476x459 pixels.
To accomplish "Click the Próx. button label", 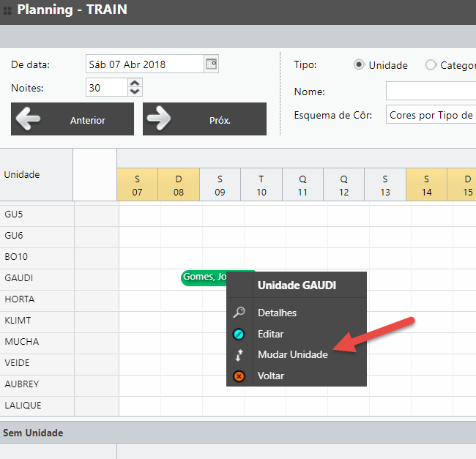I will point(219,120).
